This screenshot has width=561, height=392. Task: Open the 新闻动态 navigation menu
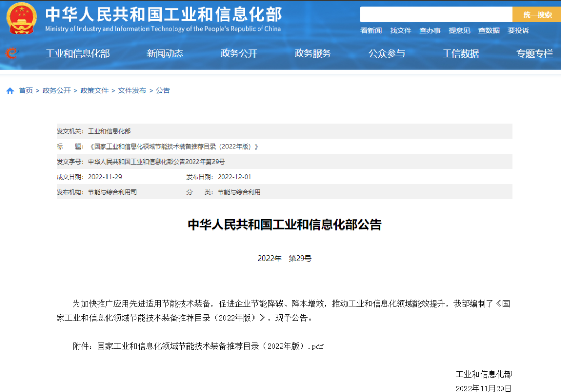165,53
